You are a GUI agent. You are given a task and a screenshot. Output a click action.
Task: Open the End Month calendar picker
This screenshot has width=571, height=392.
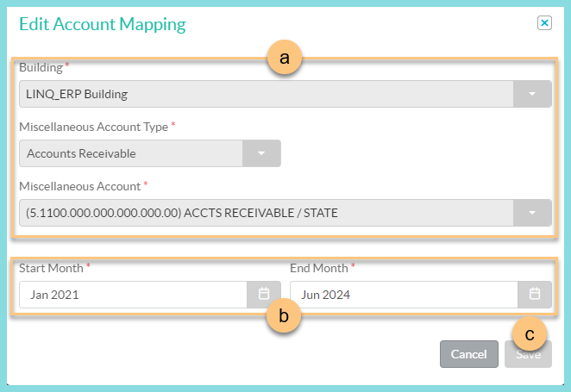coord(534,295)
